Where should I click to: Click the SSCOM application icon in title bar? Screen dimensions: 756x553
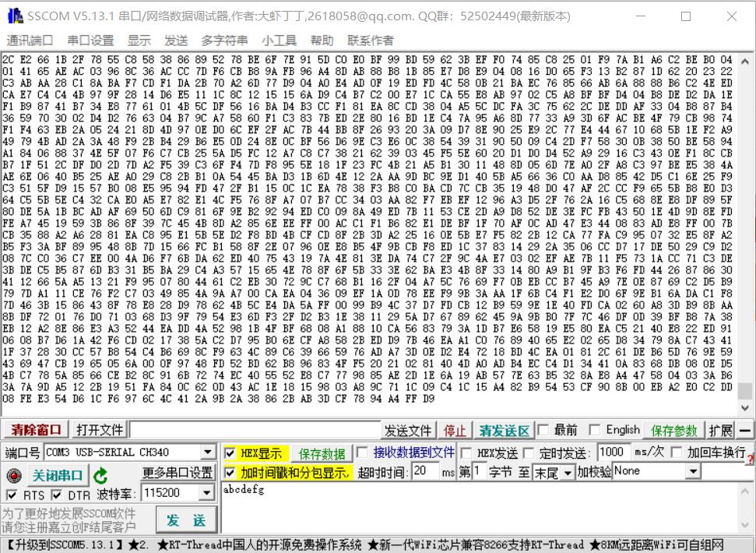click(x=14, y=16)
